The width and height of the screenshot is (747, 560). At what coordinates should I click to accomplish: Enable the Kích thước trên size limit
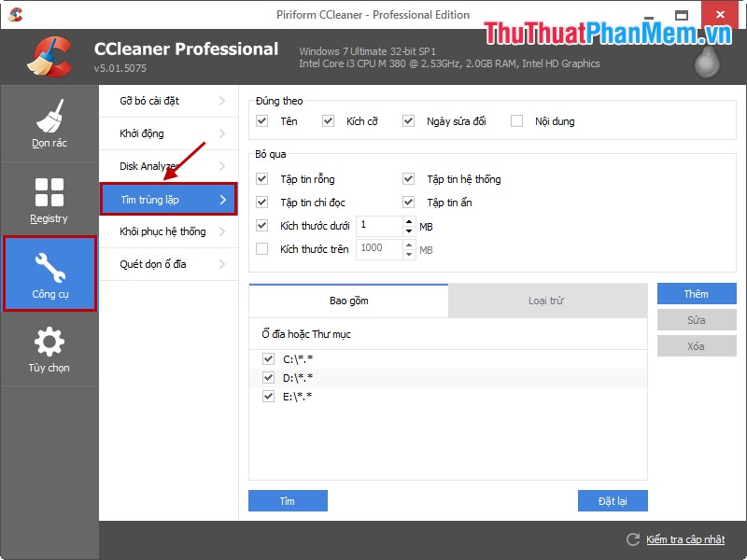click(x=262, y=248)
